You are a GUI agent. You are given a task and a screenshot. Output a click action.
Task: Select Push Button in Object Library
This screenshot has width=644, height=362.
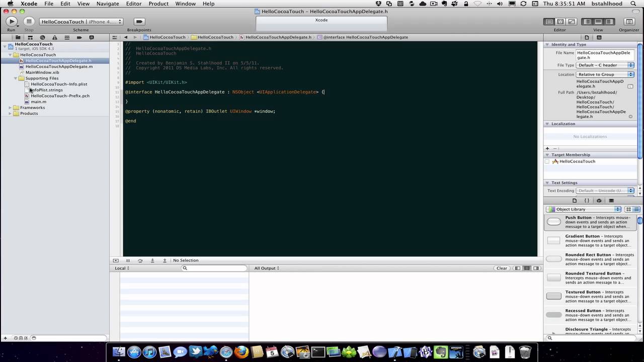[590, 222]
